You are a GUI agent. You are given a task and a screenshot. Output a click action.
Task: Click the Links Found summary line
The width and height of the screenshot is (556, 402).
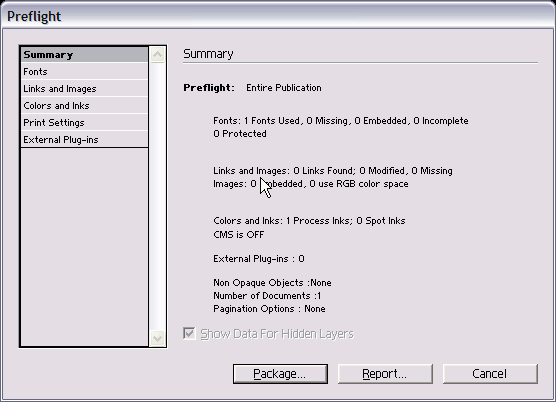pos(333,171)
